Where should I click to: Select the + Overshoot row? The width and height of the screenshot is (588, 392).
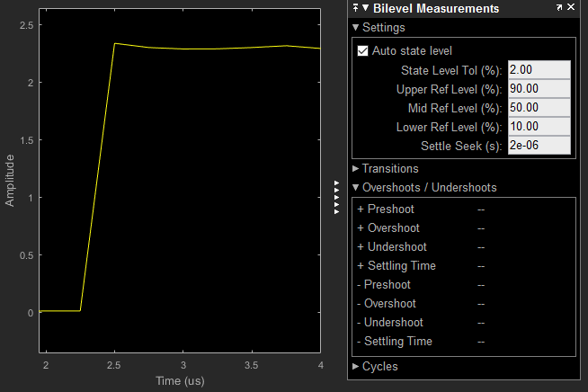464,228
